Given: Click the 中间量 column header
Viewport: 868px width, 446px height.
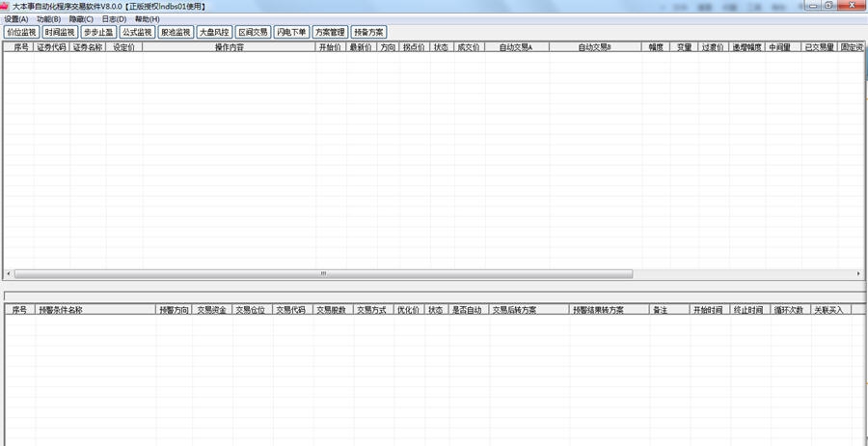Looking at the screenshot, I should (782, 47).
